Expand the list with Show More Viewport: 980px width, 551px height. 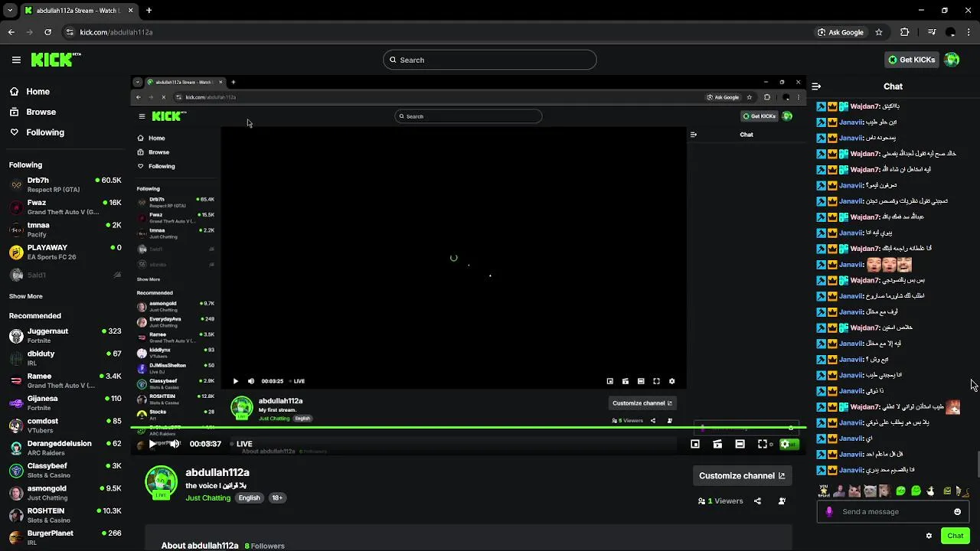[26, 296]
